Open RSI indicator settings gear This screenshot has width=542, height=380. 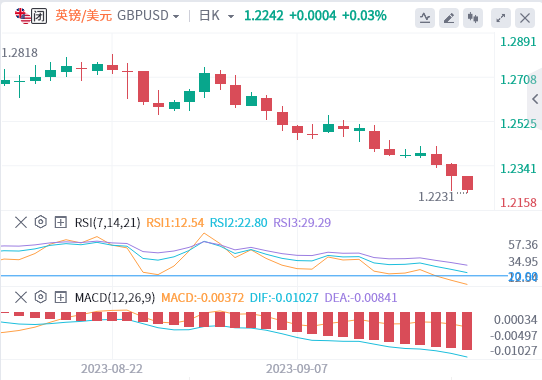[41, 222]
